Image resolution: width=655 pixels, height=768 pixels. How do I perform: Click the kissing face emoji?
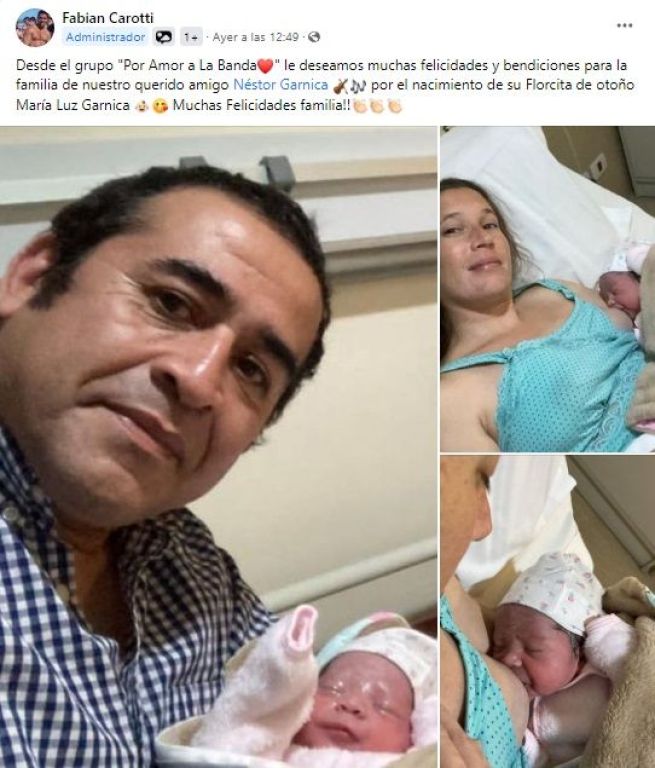click(x=159, y=106)
